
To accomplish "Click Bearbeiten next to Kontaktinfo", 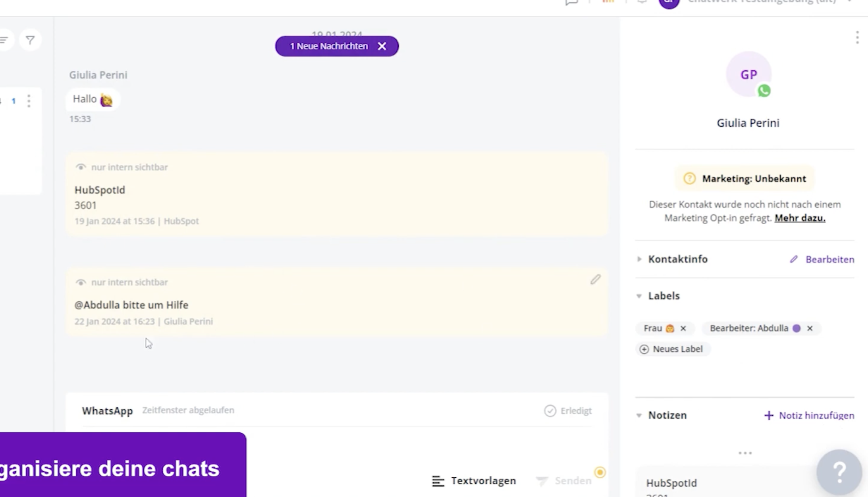I will [x=829, y=259].
